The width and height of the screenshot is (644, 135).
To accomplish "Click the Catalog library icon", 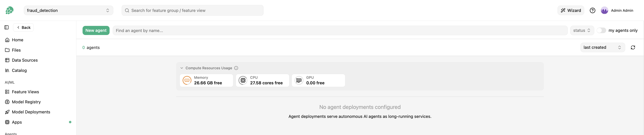I will 7,71.
